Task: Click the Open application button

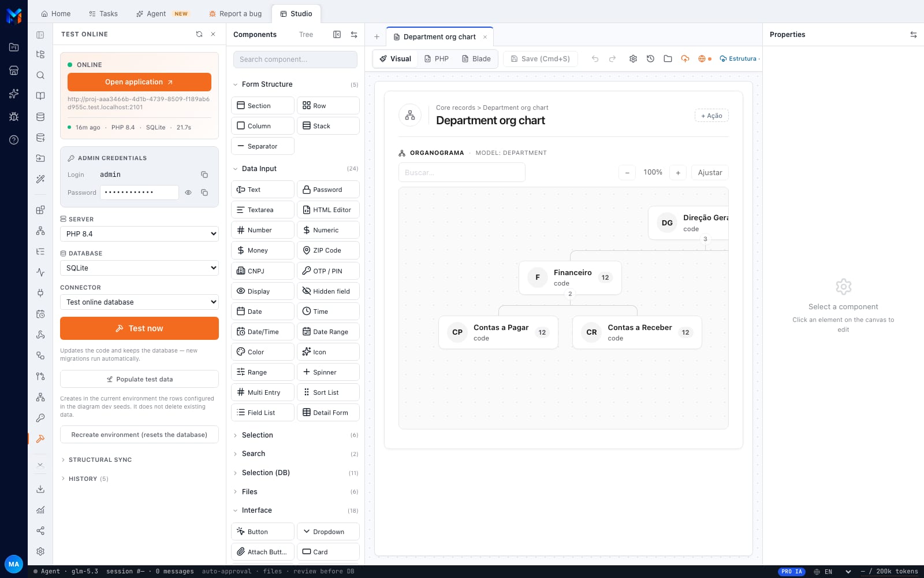Action: (139, 82)
